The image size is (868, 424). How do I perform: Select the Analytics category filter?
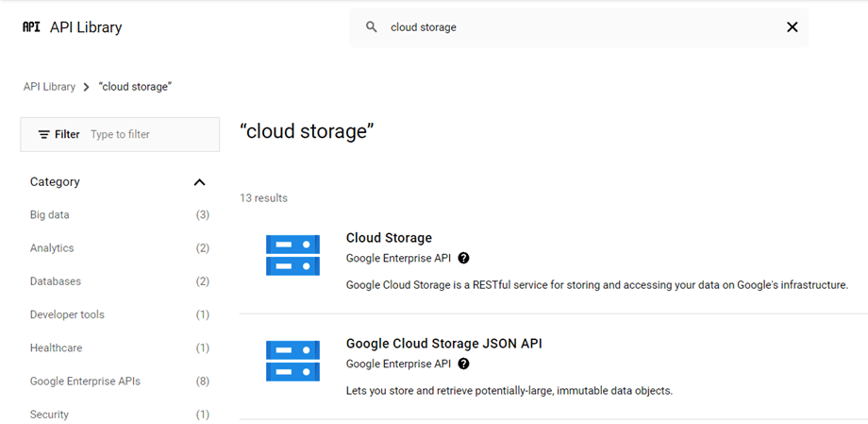pyautogui.click(x=52, y=248)
